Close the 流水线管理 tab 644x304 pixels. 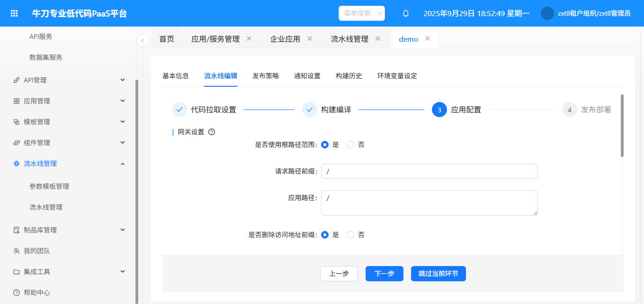click(x=378, y=39)
